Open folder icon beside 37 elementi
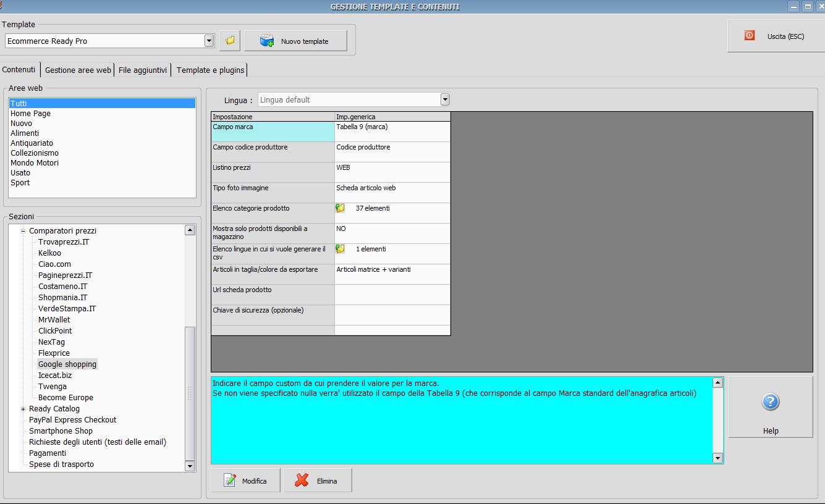This screenshot has height=504, width=825. pos(341,208)
